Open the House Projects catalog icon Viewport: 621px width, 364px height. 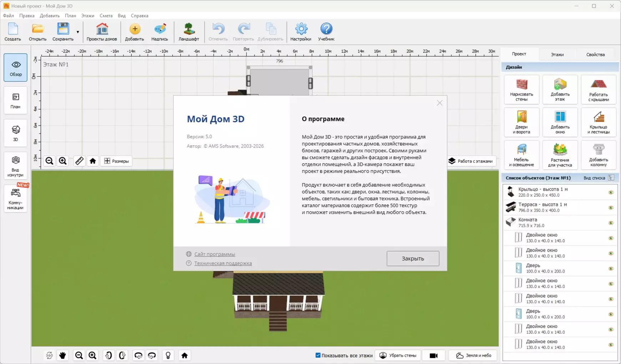click(102, 32)
